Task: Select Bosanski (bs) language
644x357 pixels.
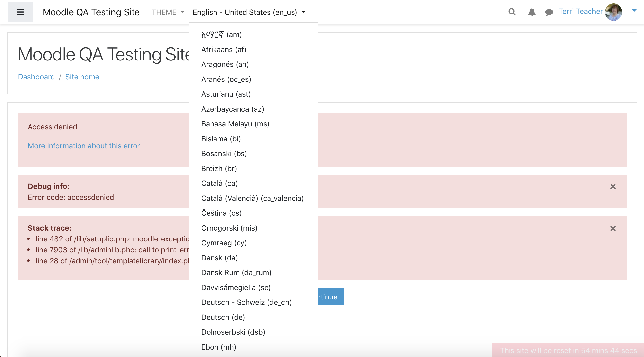Action: pyautogui.click(x=253, y=154)
